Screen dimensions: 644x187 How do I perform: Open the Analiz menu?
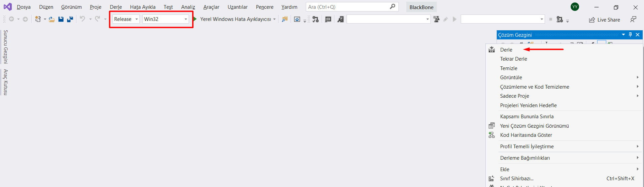click(188, 7)
